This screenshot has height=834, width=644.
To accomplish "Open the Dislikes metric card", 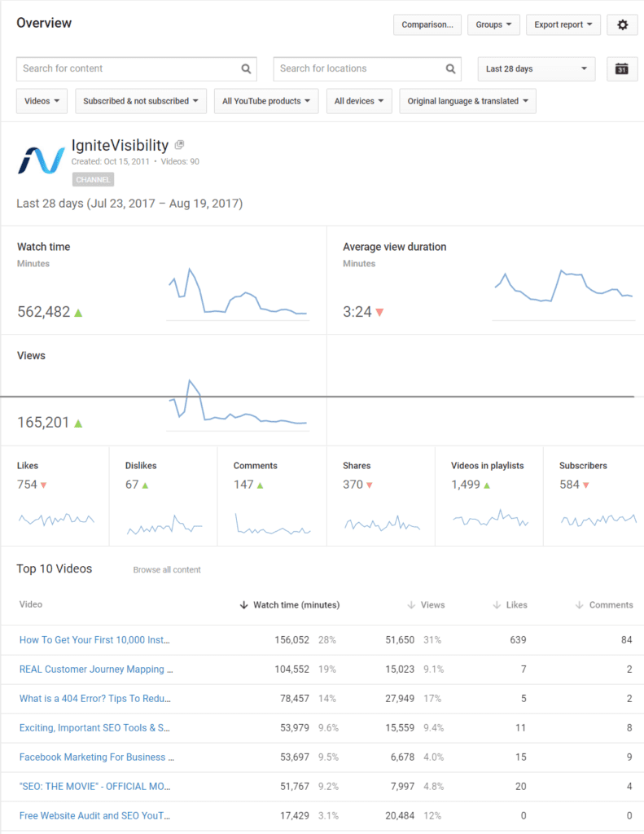I will click(x=164, y=496).
